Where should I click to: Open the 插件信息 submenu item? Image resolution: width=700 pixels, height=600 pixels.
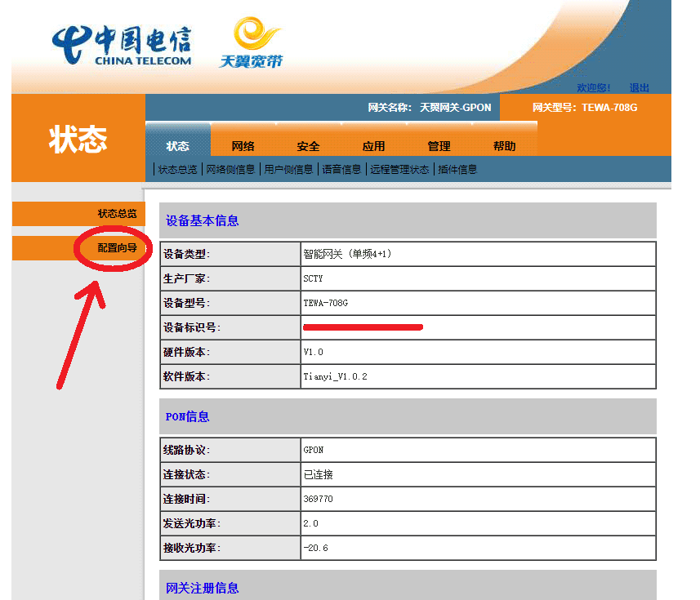tap(457, 170)
